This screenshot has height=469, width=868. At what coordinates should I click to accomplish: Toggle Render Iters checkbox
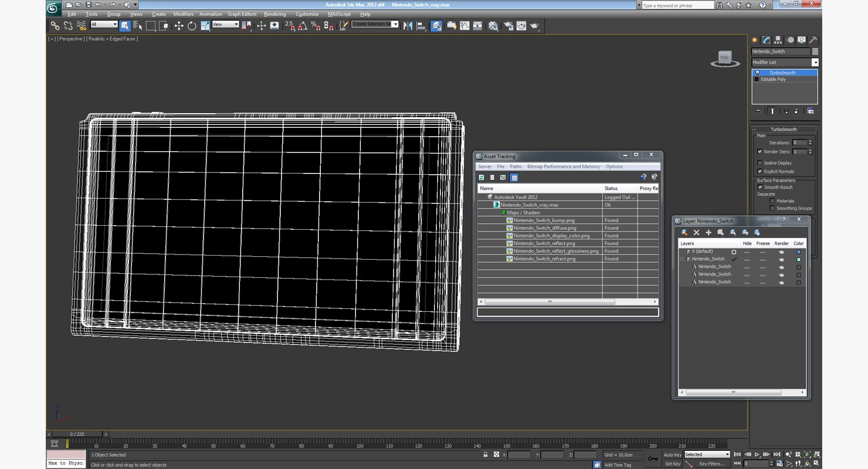click(x=760, y=152)
